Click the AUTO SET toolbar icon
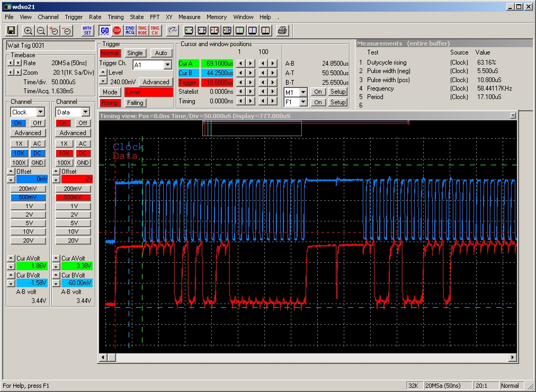536x392 pixels. pyautogui.click(x=87, y=31)
